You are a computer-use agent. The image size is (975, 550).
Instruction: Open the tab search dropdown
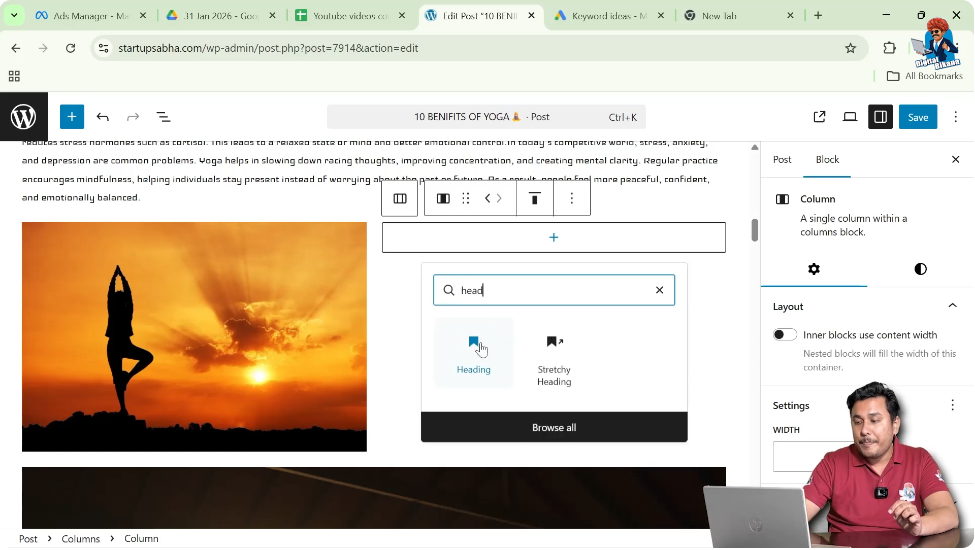pos(14,16)
